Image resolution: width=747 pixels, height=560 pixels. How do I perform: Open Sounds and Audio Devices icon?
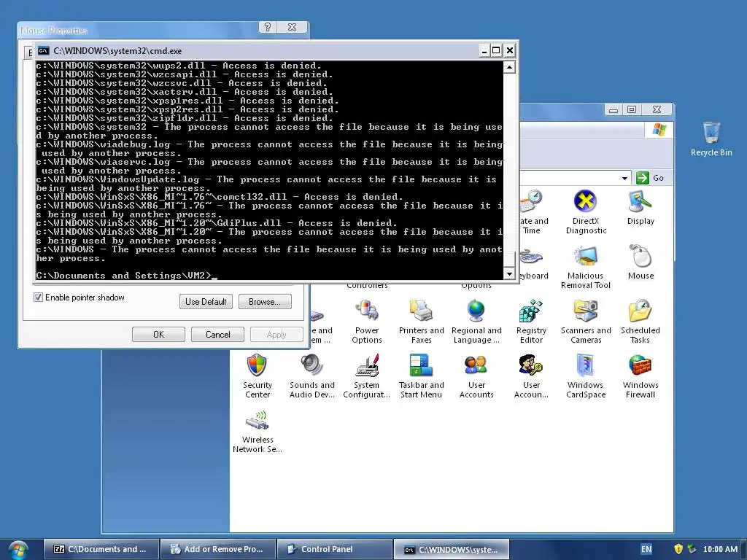(x=312, y=376)
